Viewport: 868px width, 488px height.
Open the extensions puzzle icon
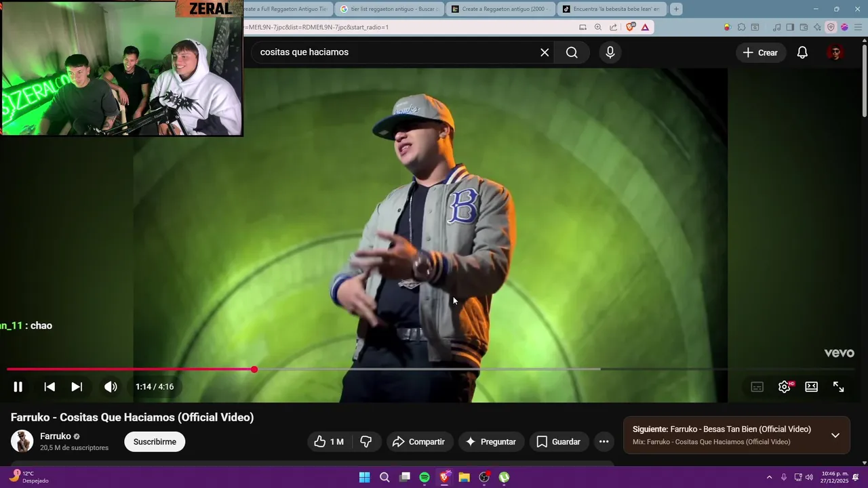(x=741, y=27)
